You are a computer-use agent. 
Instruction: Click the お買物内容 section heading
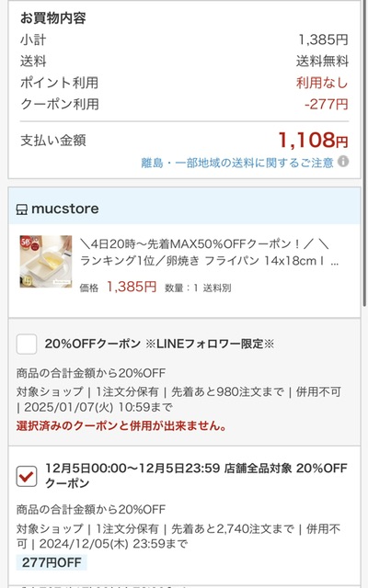(x=53, y=18)
